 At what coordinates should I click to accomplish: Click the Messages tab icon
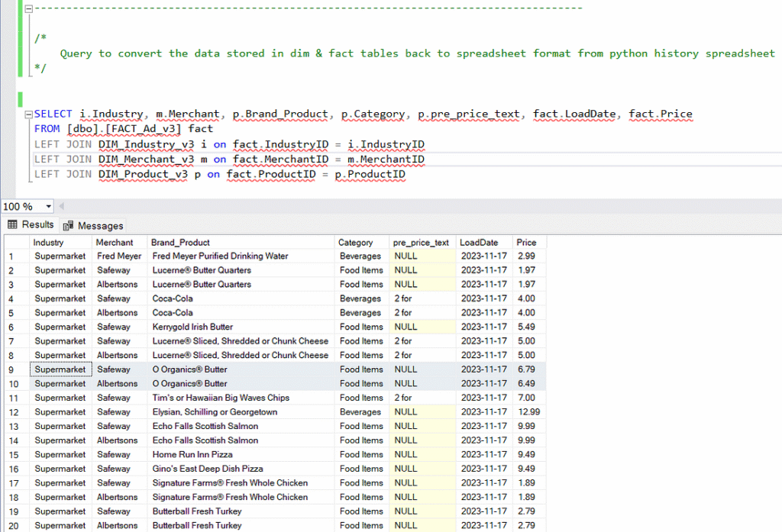pyautogui.click(x=68, y=226)
